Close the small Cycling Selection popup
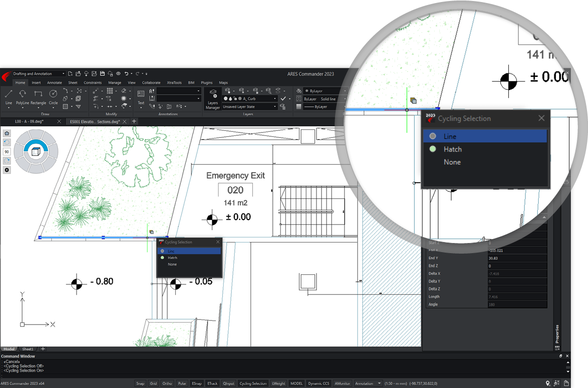The height and width of the screenshot is (388, 588). click(218, 242)
